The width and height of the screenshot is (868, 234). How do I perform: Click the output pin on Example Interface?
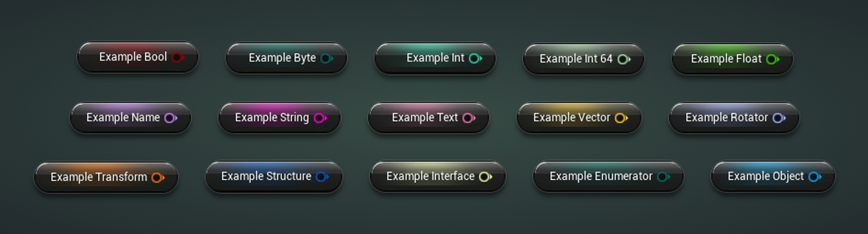(486, 177)
